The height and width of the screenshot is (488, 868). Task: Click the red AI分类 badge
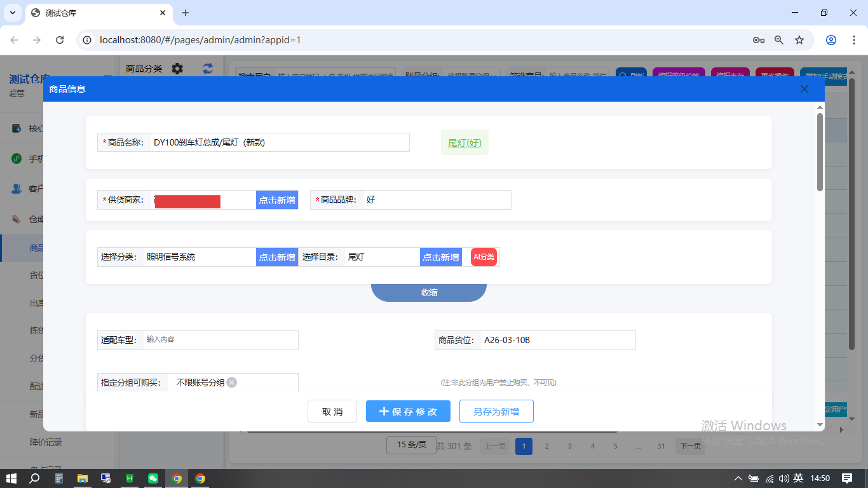[484, 257]
